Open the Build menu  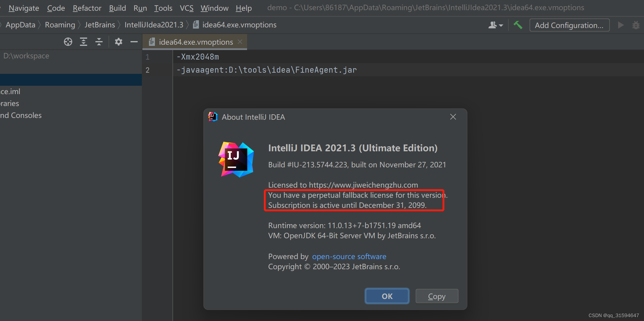[x=117, y=8]
